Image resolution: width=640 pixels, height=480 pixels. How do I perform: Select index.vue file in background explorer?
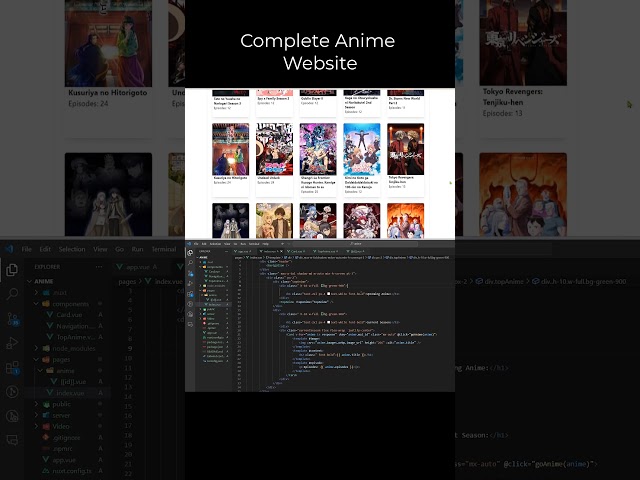(69, 393)
